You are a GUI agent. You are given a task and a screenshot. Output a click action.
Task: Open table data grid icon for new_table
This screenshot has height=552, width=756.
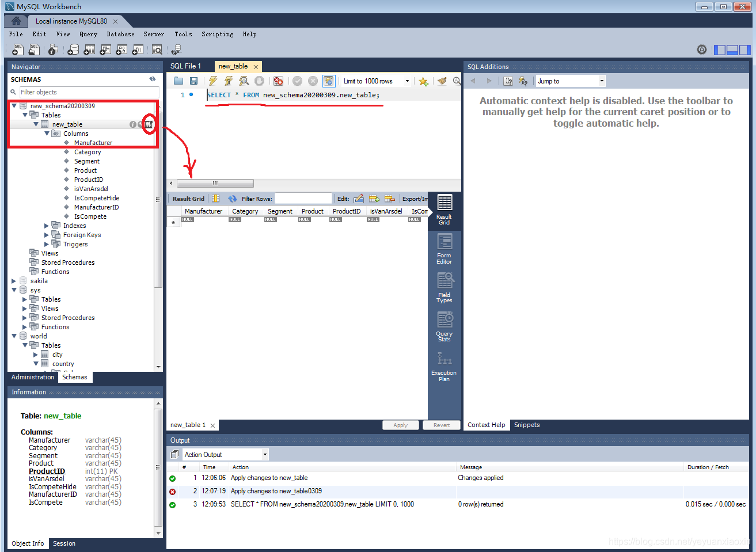pos(149,124)
